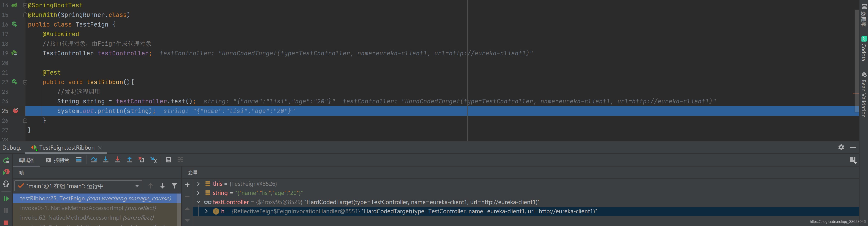Image resolution: width=868 pixels, height=226 pixels.
Task: Open the thread selector dropdown "main"@1
Action: [78, 186]
